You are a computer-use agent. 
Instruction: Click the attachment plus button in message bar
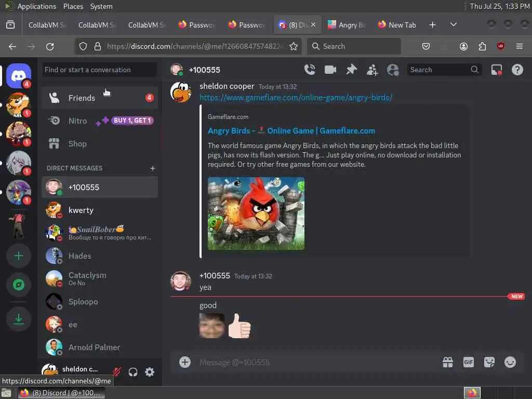[x=185, y=362]
